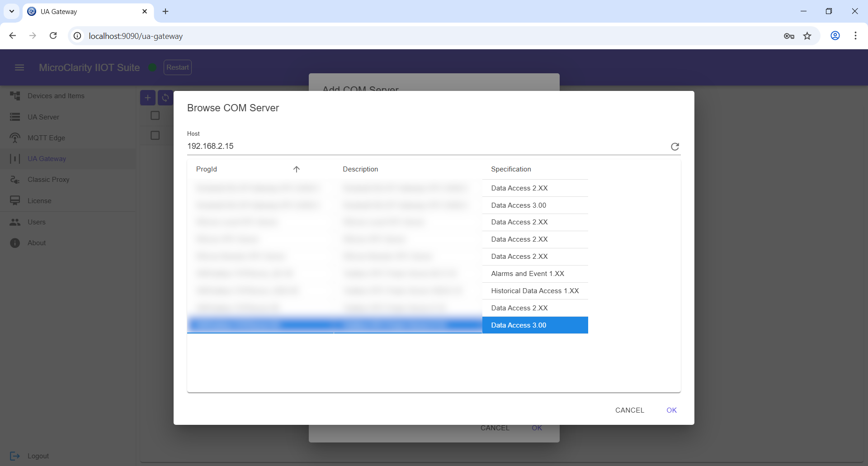
Task: Refresh the COM server list for the host
Action: [x=675, y=146]
